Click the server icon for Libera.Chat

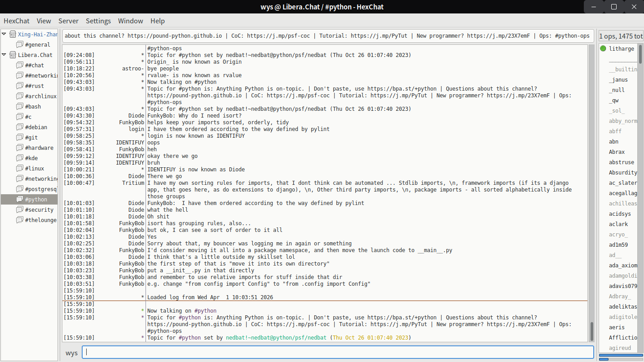[x=13, y=55]
